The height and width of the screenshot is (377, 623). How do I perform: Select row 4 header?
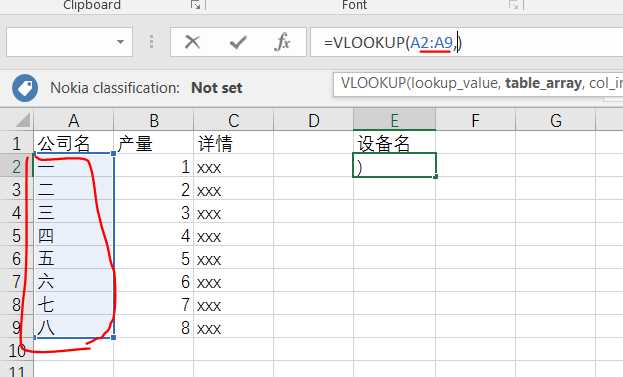pos(17,212)
